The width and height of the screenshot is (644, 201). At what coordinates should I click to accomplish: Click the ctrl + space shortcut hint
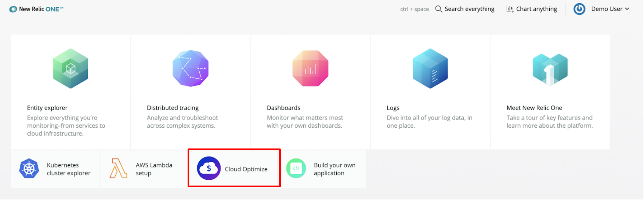tap(414, 9)
